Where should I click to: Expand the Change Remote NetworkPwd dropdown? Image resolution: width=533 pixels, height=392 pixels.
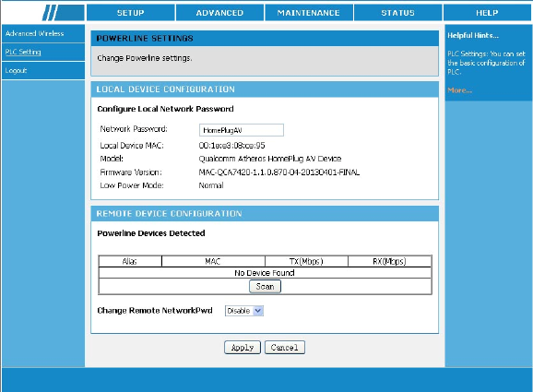click(x=244, y=311)
